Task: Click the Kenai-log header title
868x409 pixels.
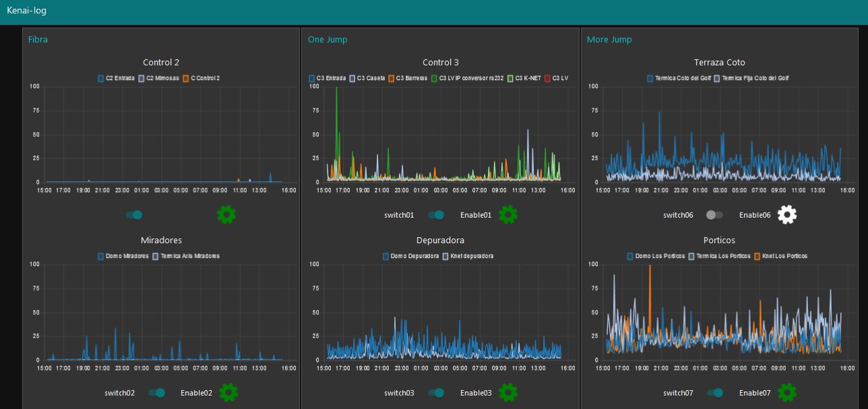Action: click(26, 11)
